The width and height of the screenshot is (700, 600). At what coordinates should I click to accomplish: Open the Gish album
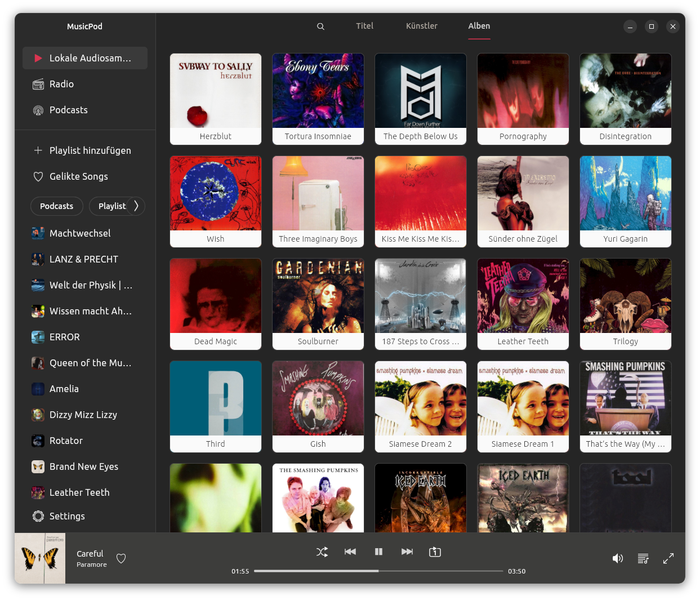tap(318, 407)
